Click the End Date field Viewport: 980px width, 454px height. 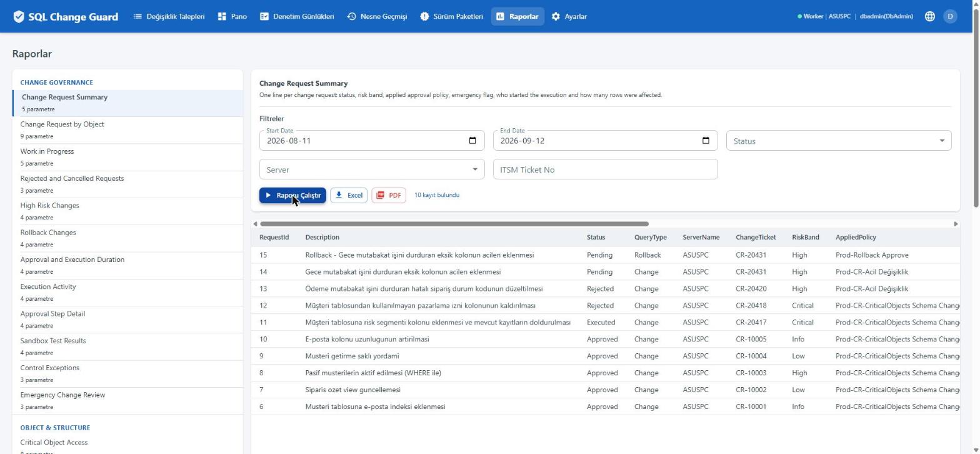tap(605, 141)
